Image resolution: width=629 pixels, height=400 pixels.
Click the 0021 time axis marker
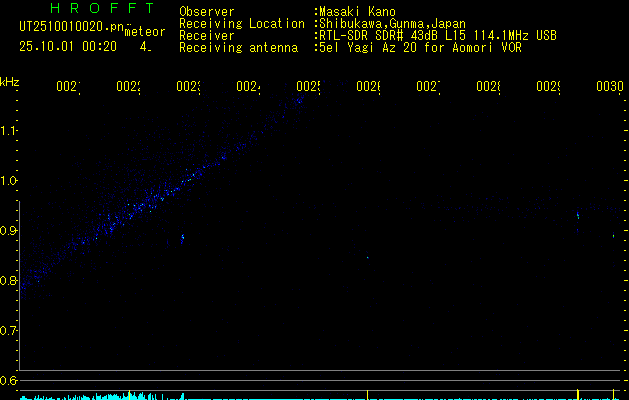click(68, 86)
